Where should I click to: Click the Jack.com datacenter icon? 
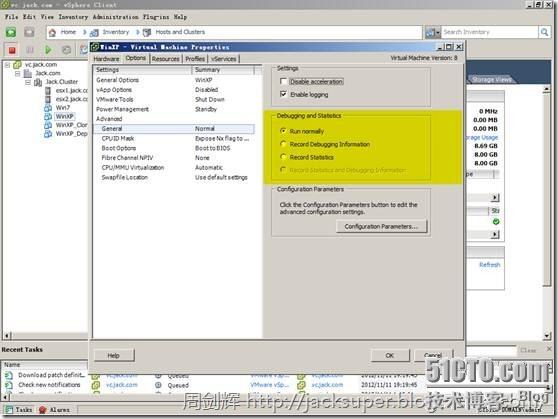tap(28, 73)
